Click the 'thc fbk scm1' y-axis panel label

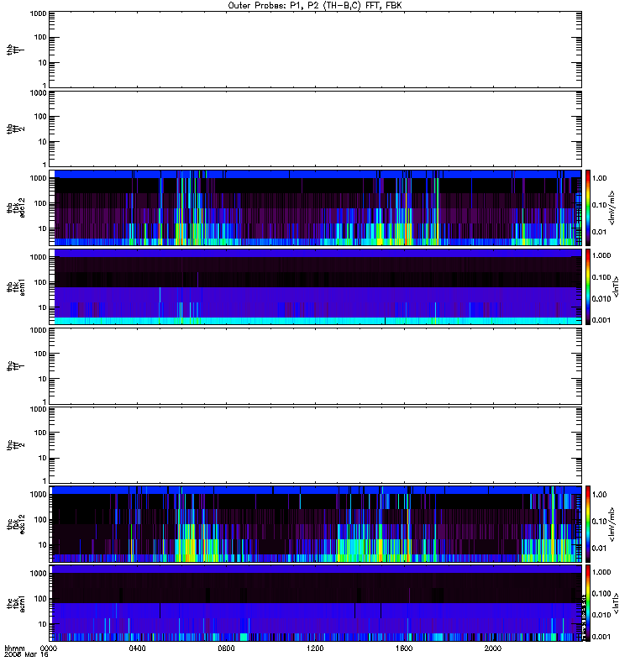pyautogui.click(x=16, y=603)
